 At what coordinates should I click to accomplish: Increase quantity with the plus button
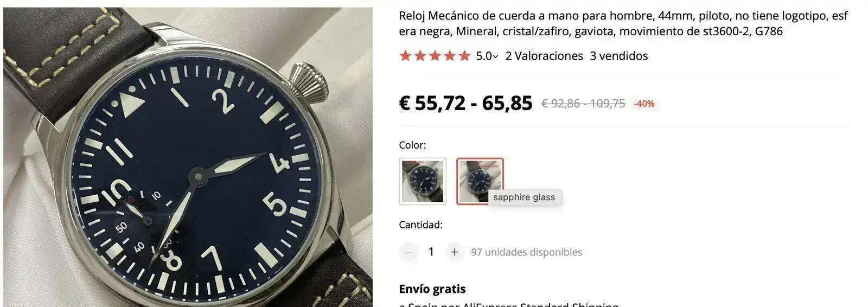click(455, 252)
